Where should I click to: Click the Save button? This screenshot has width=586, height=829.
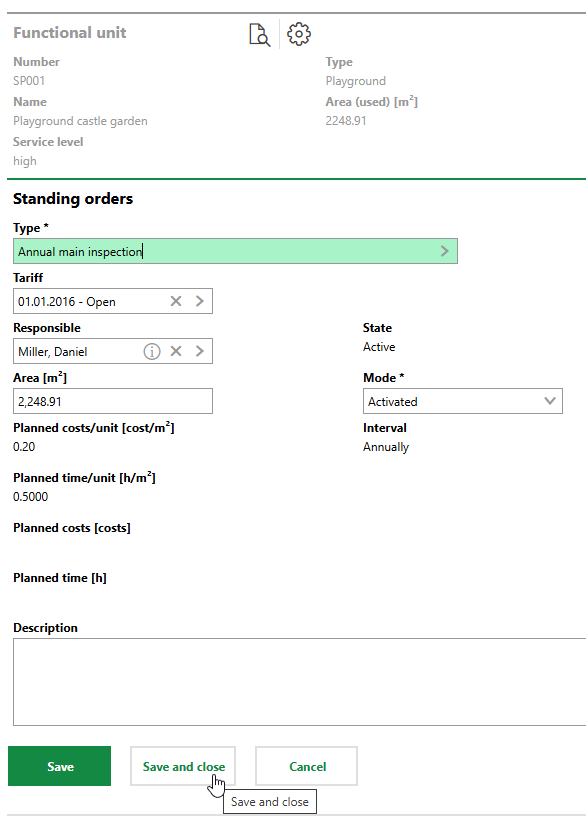[x=59, y=765]
